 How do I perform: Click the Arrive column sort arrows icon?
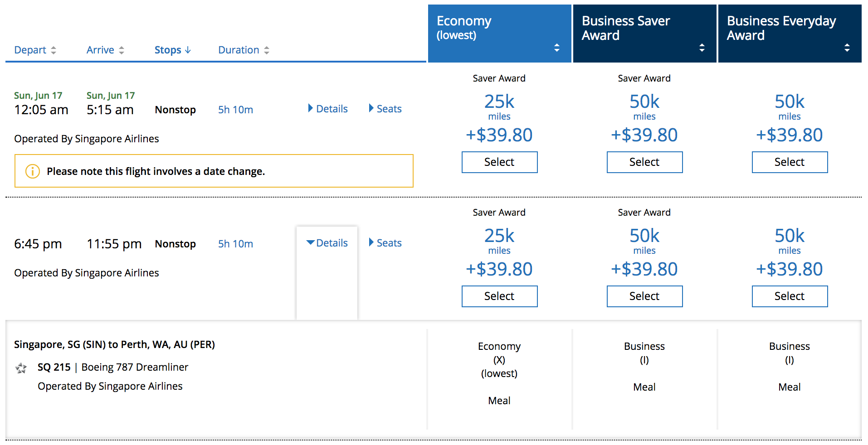coord(122,50)
